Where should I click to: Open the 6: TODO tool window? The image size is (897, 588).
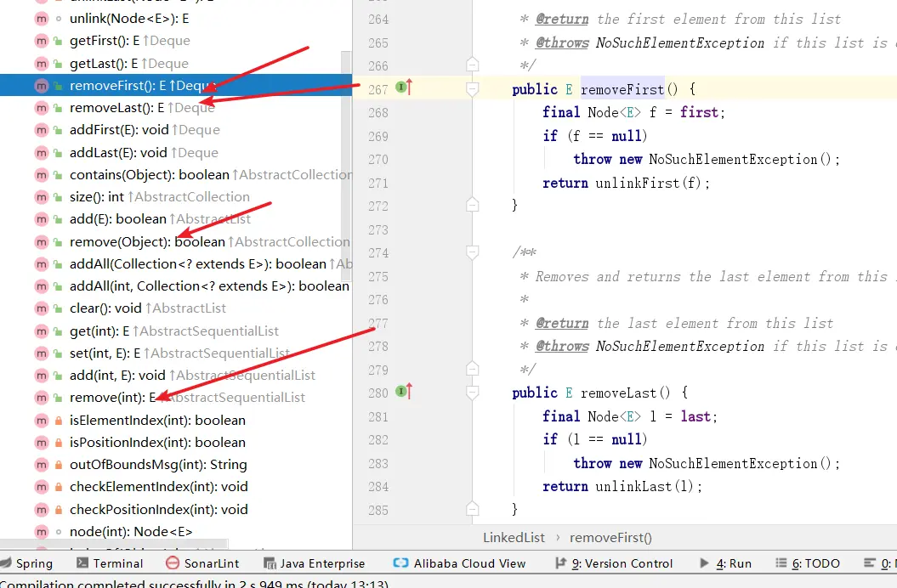click(807, 563)
